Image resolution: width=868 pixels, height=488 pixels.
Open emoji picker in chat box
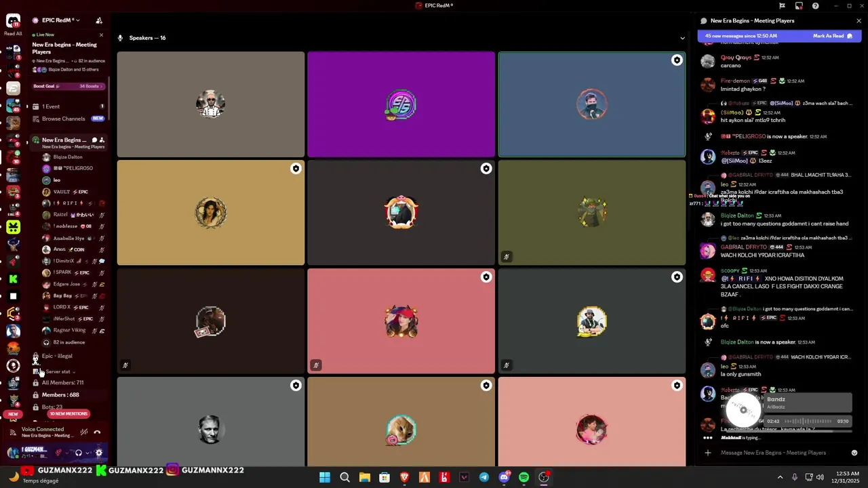pos(854,453)
